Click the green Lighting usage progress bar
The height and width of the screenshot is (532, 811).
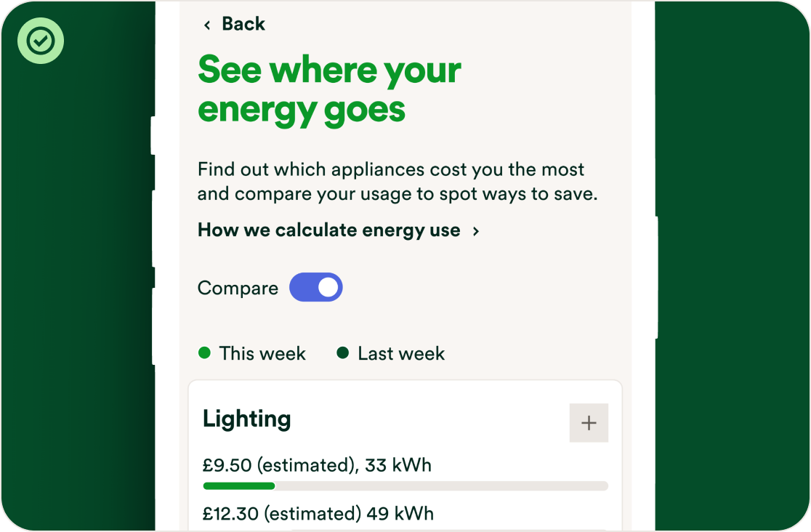coord(239,485)
